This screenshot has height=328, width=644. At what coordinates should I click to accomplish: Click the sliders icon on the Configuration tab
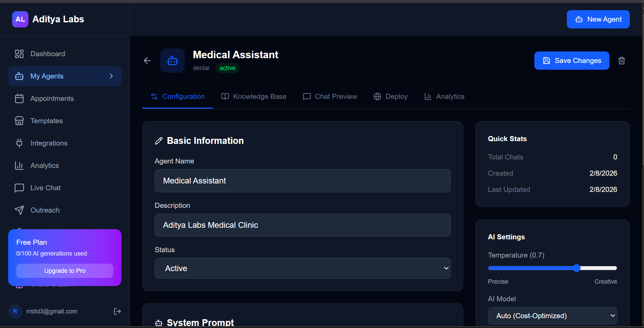point(154,96)
